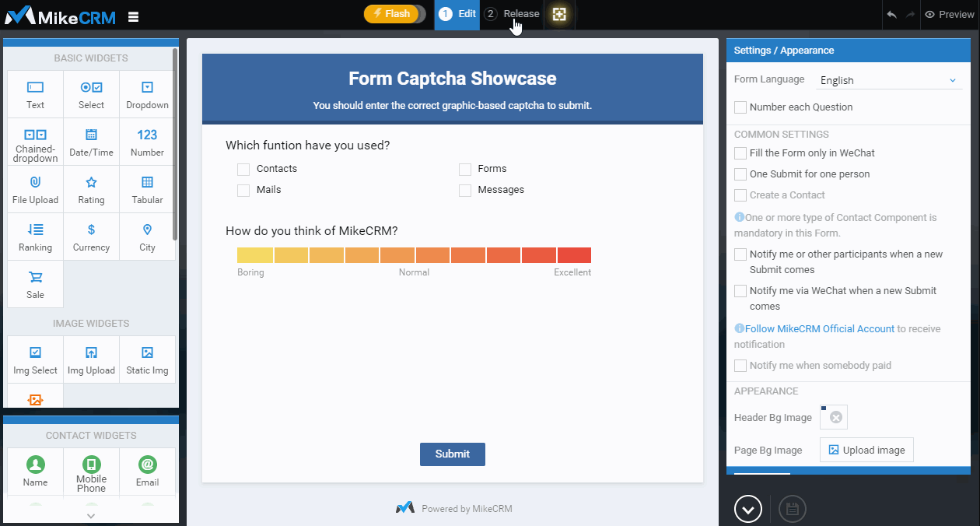
Task: Click the MikeCRM logo
Action: [60, 16]
